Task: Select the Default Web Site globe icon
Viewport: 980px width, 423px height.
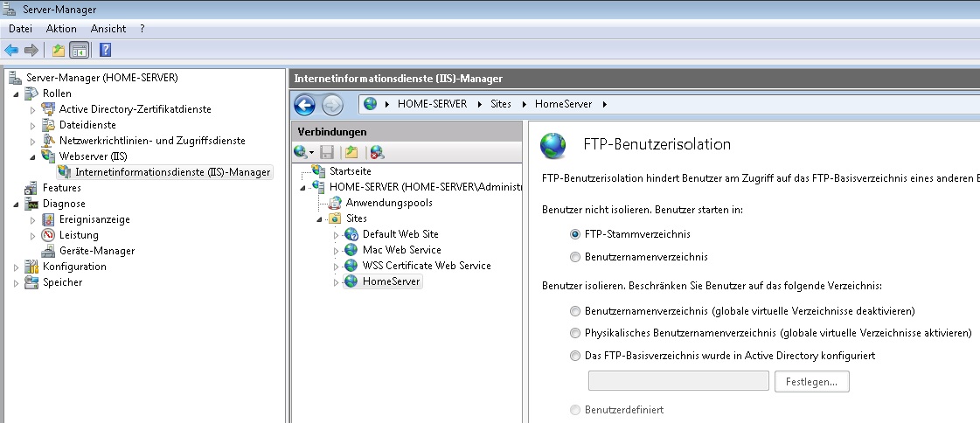Action: [x=351, y=234]
